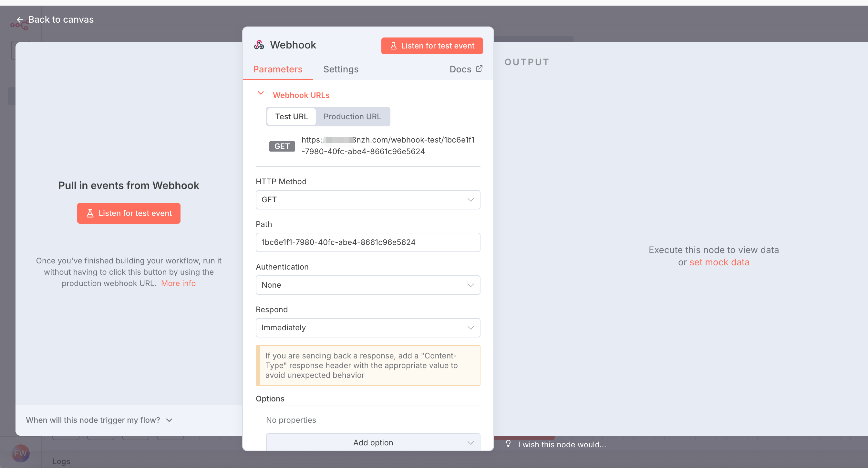Click the Path input field
Screen dimensions: 868x468
click(367, 242)
